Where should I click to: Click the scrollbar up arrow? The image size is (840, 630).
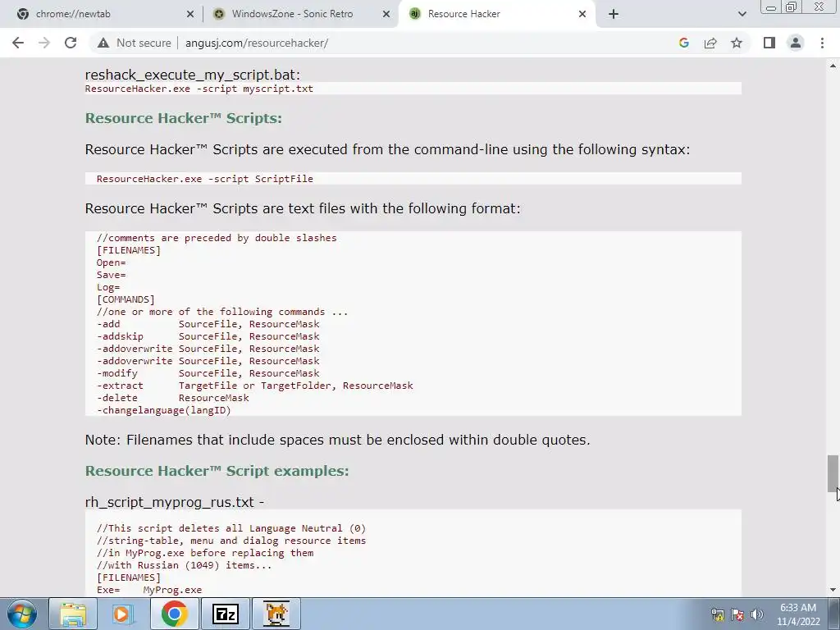tap(833, 66)
